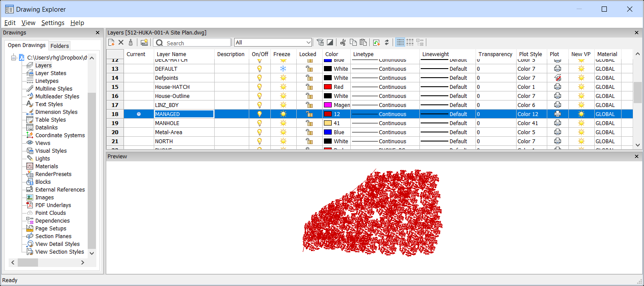Click the magenta color swatch for LINZ_BDY
Viewport: 644px width, 286px height.
pyautogui.click(x=328, y=105)
